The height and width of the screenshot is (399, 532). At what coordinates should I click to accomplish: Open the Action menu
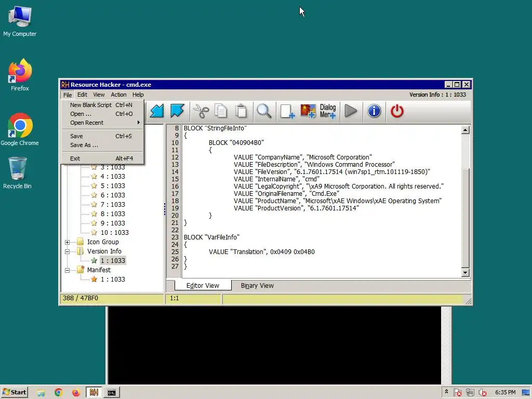point(118,95)
